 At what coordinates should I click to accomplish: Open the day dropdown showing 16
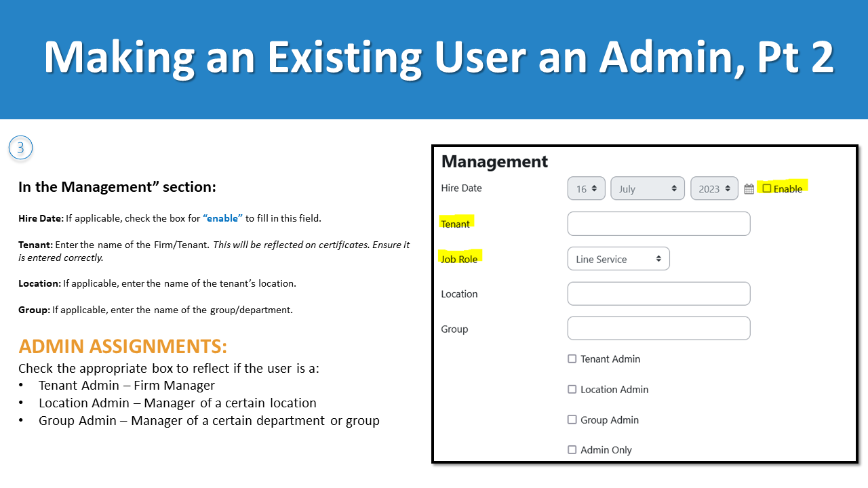[x=586, y=188]
